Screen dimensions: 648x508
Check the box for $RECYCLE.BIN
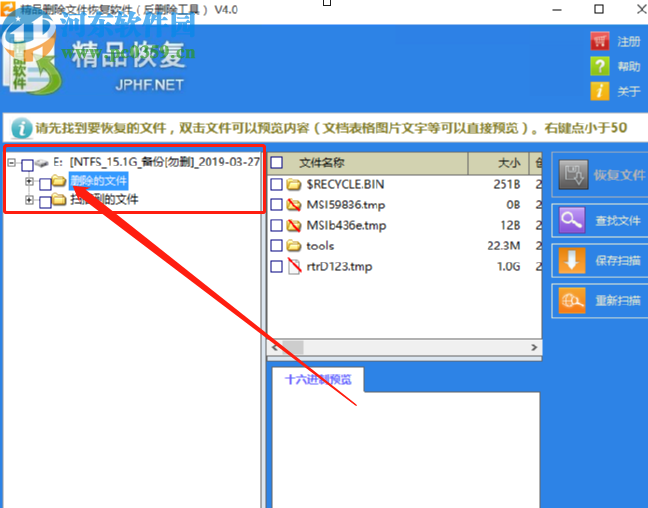pos(276,184)
